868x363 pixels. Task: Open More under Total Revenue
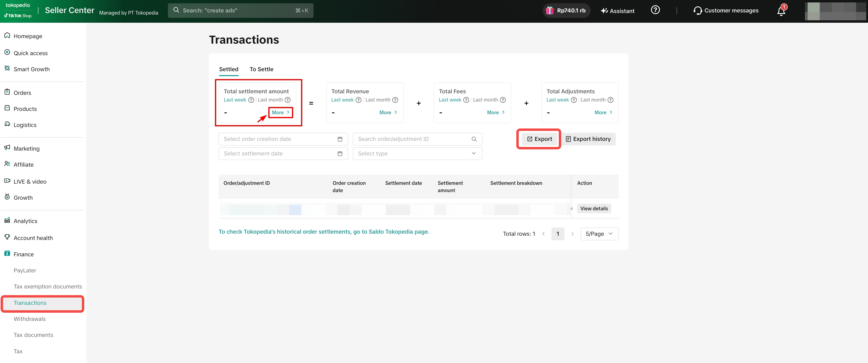point(388,112)
